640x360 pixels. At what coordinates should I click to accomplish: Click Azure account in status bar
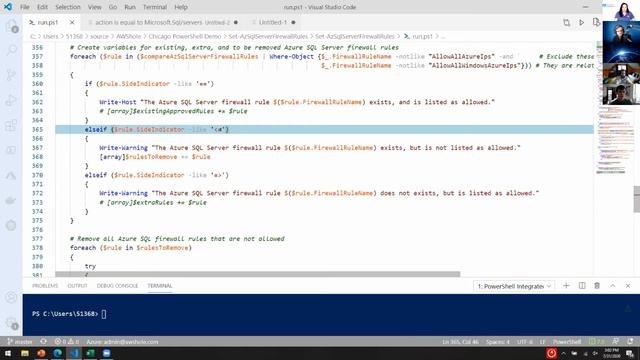[122, 342]
